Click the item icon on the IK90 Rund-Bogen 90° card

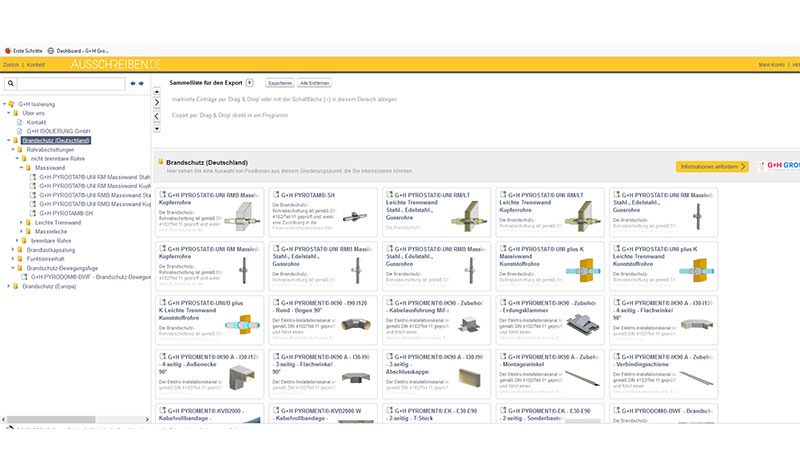click(x=276, y=303)
